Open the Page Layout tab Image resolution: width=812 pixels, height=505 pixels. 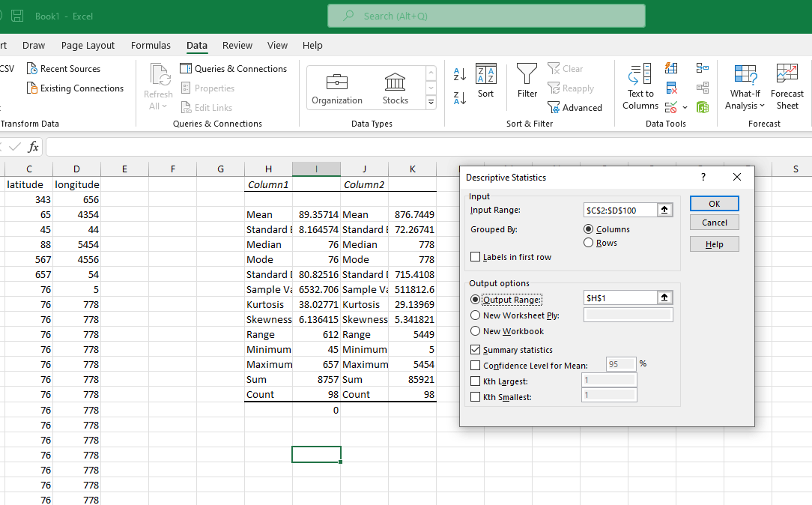[x=88, y=46]
